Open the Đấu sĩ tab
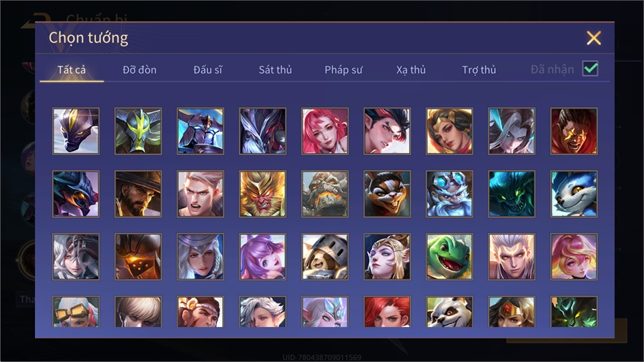The width and height of the screenshot is (644, 362). 208,70
